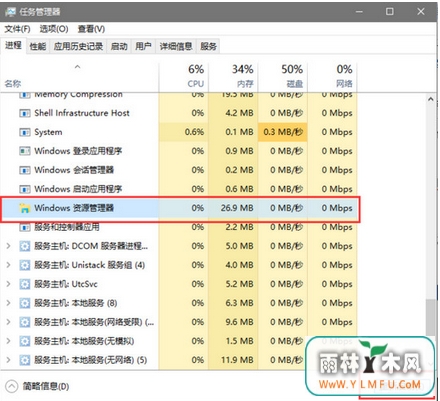Expand 服务主机: 本地服务(无网络) (5) row
Screen dimensions: 440x401
9,360
